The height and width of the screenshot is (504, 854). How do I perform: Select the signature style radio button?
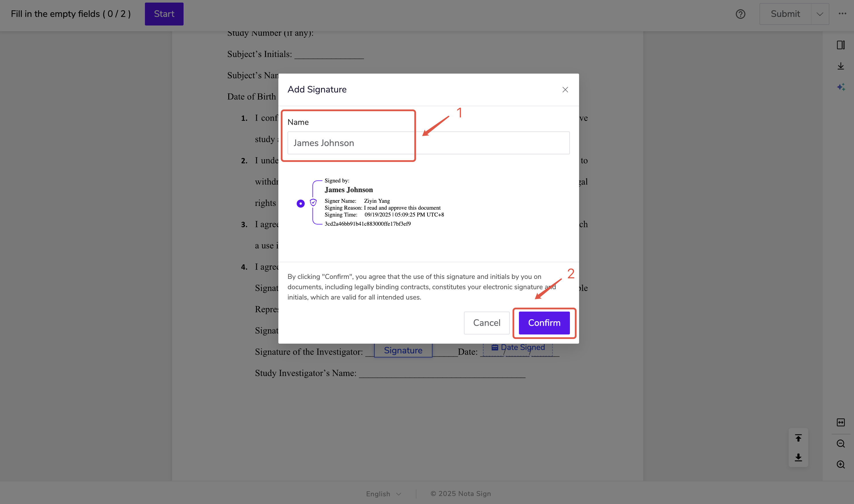pyautogui.click(x=300, y=203)
